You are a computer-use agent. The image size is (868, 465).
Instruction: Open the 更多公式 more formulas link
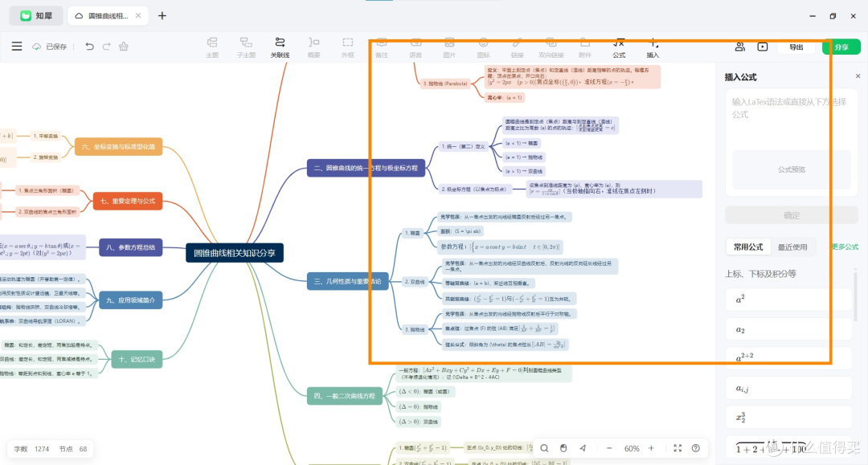845,247
